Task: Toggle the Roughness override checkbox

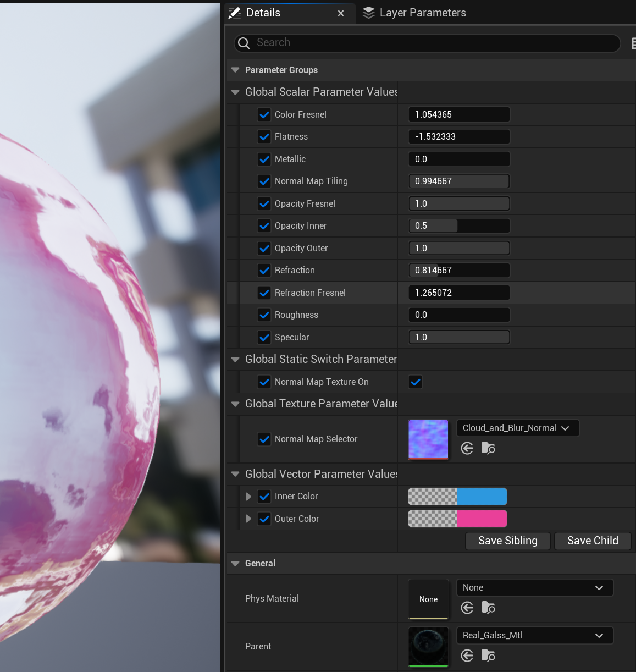Action: pos(264,315)
